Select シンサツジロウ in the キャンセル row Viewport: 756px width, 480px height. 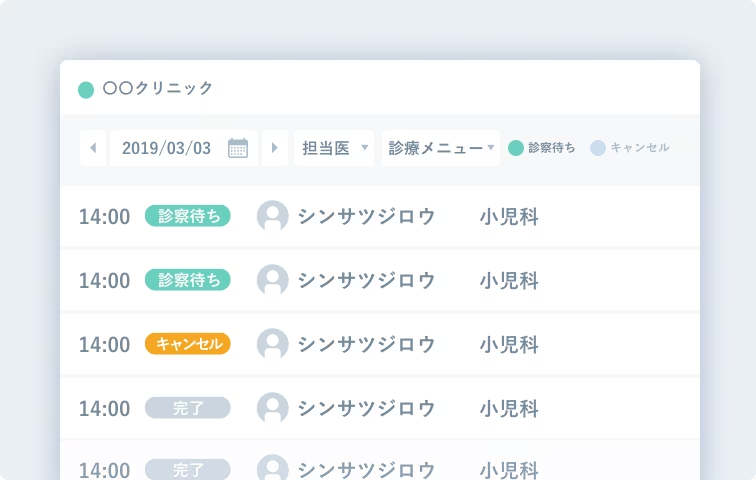pos(366,344)
